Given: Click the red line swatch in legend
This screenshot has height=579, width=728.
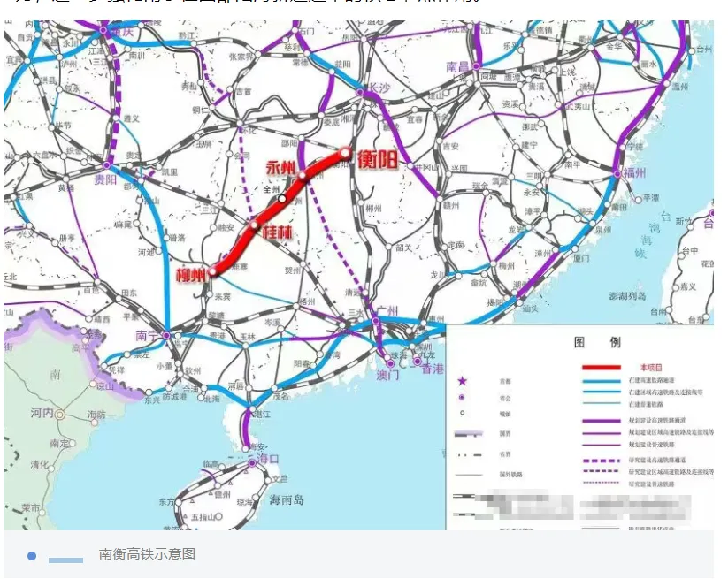Looking at the screenshot, I should (602, 368).
